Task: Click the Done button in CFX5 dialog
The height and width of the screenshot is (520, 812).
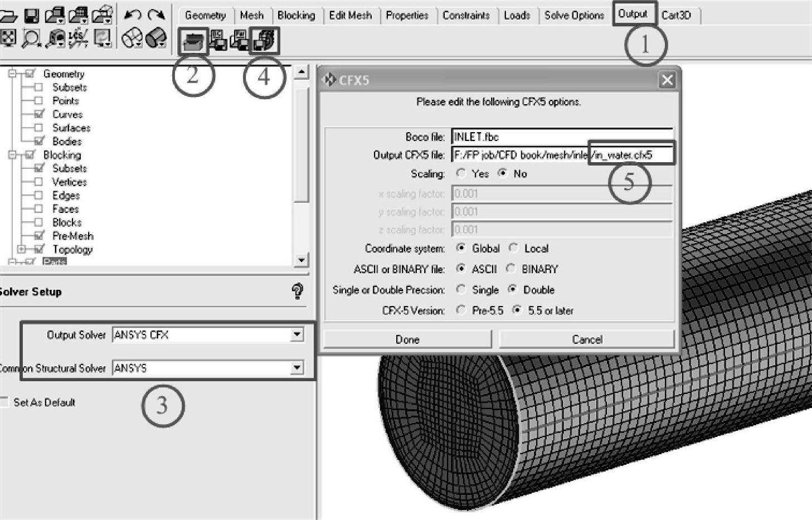Action: click(407, 339)
